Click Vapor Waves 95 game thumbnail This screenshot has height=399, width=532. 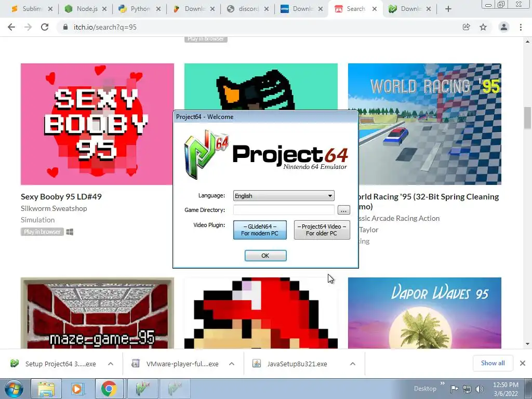424,313
